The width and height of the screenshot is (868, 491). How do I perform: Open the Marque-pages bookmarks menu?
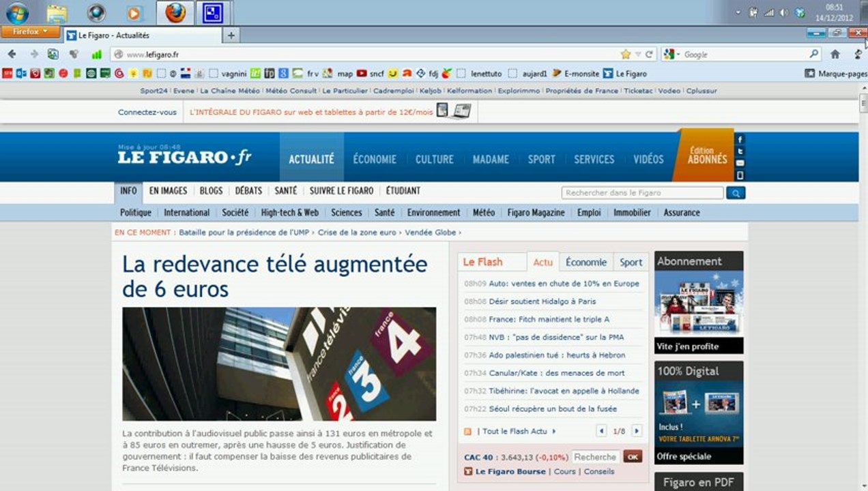tap(836, 73)
